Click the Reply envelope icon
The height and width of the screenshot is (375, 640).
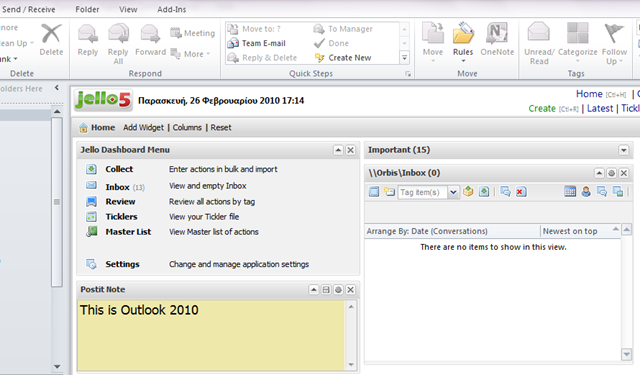tap(88, 34)
